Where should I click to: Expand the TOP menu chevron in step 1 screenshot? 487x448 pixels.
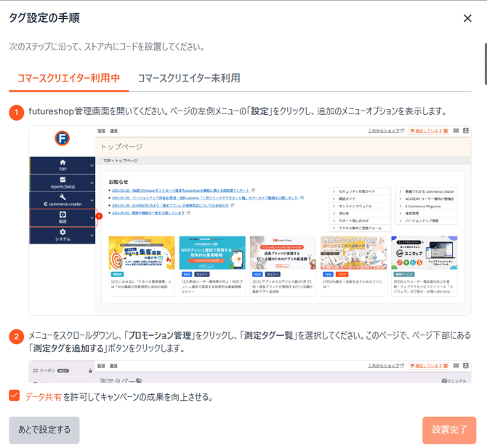92,165
